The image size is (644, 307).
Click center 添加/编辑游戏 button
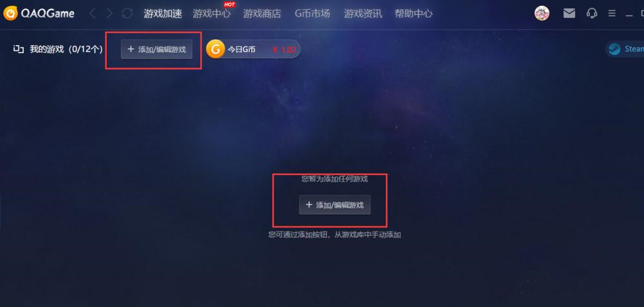point(335,205)
